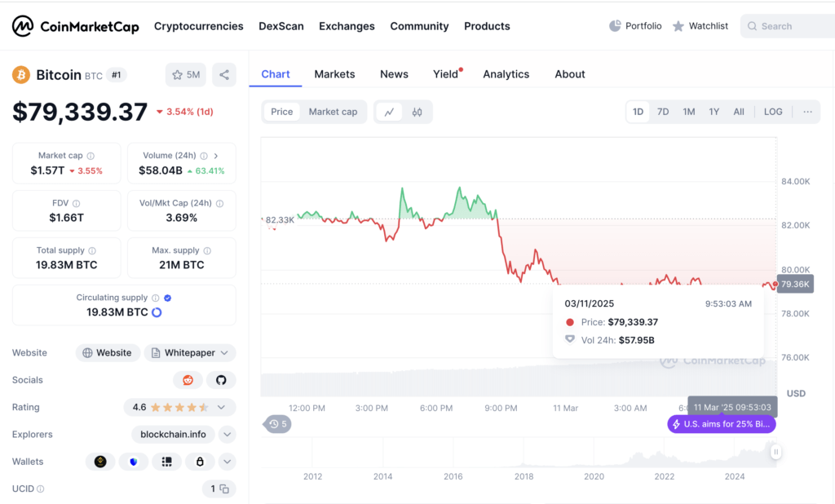Viewport: 835px width, 504px height.
Task: Switch to the About tab
Action: point(570,74)
